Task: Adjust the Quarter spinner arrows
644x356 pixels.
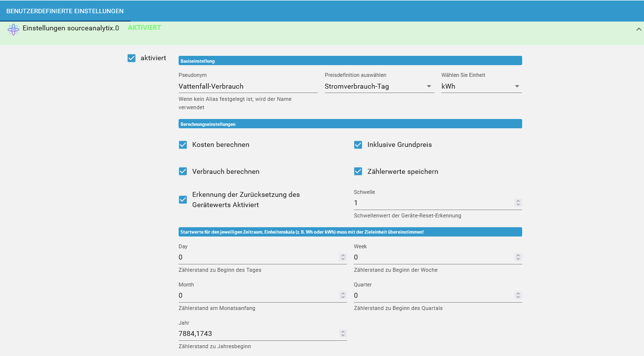Action: [x=518, y=295]
